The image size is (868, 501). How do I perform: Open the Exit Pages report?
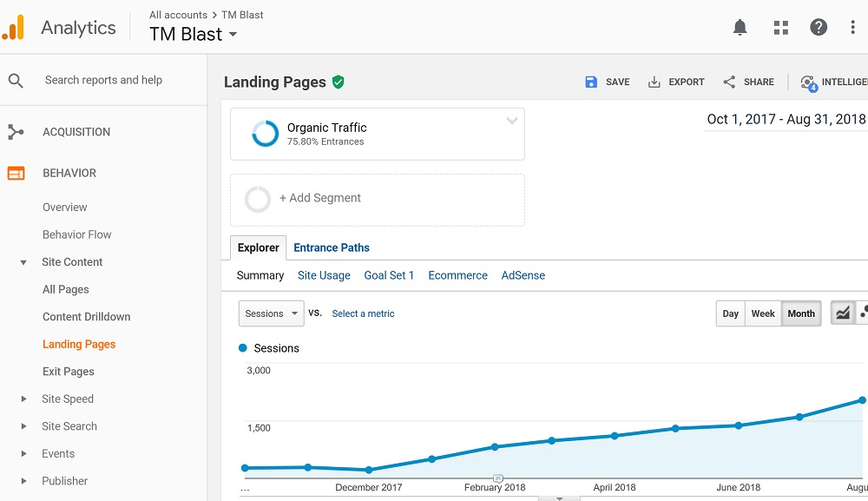tap(68, 372)
